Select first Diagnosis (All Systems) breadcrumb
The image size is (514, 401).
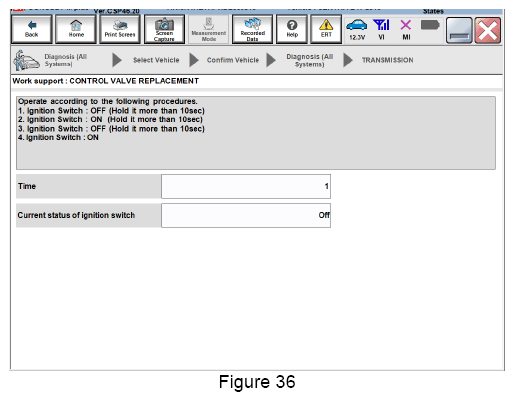pyautogui.click(x=66, y=60)
